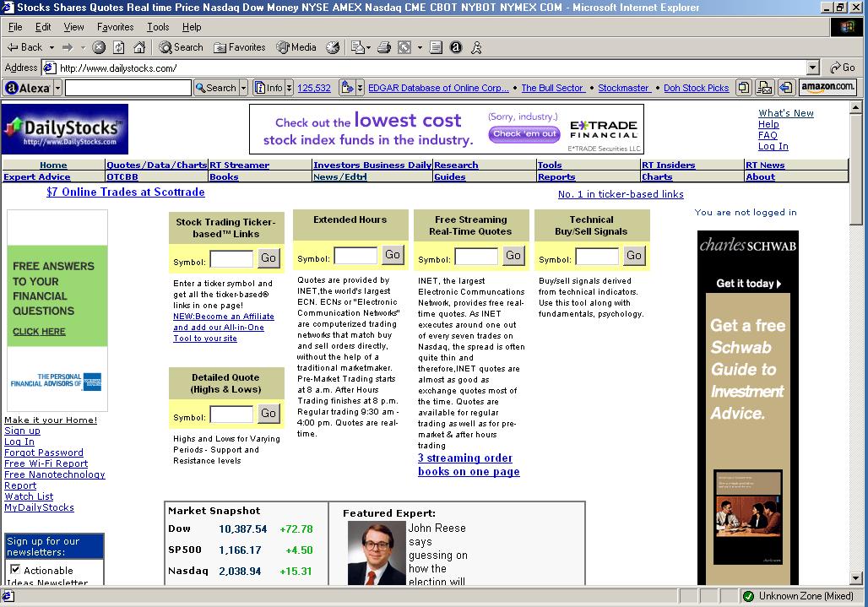The height and width of the screenshot is (607, 868).
Task: Click the Charles Schwab banner ad
Action: point(747,407)
